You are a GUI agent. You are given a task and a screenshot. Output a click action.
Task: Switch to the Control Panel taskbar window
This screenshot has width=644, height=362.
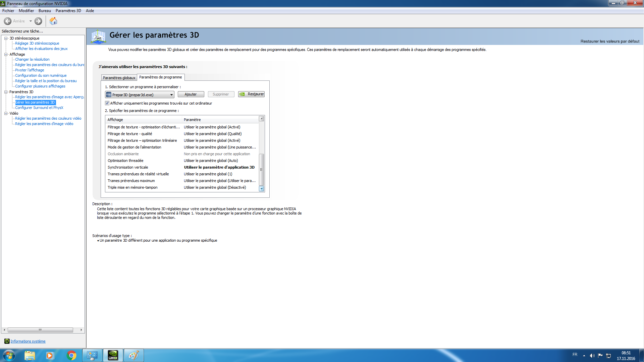(x=92, y=355)
